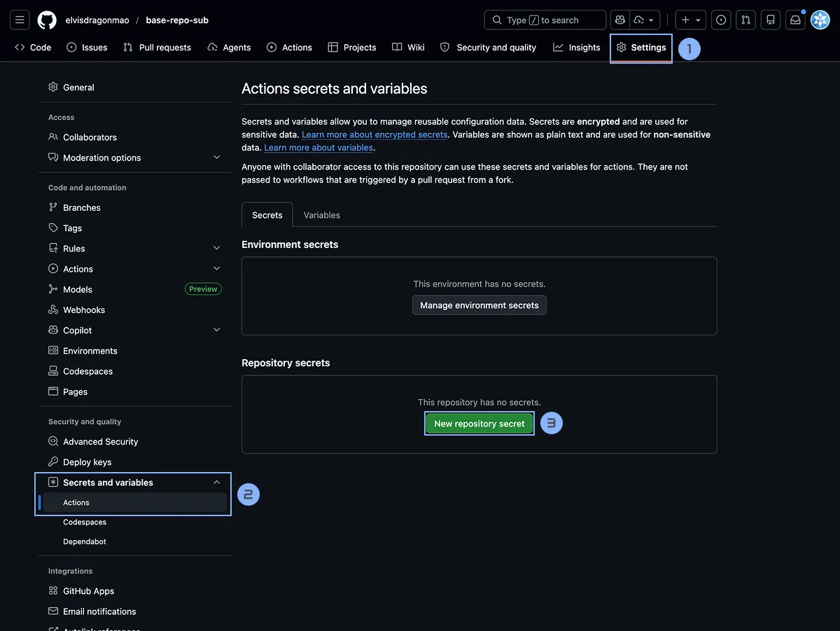Click the GitHub logo home icon
840x631 pixels.
click(x=47, y=20)
